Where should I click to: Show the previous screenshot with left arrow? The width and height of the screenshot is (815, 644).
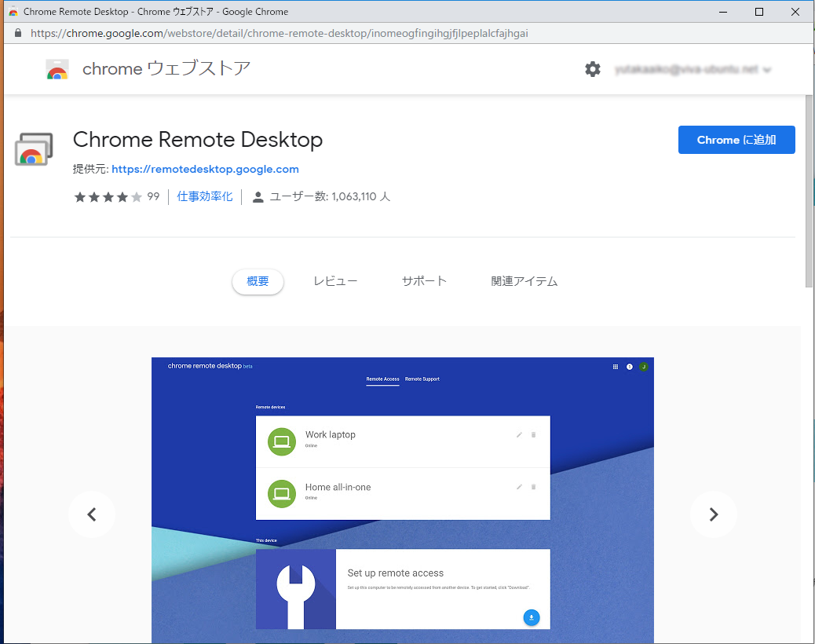[x=92, y=514]
